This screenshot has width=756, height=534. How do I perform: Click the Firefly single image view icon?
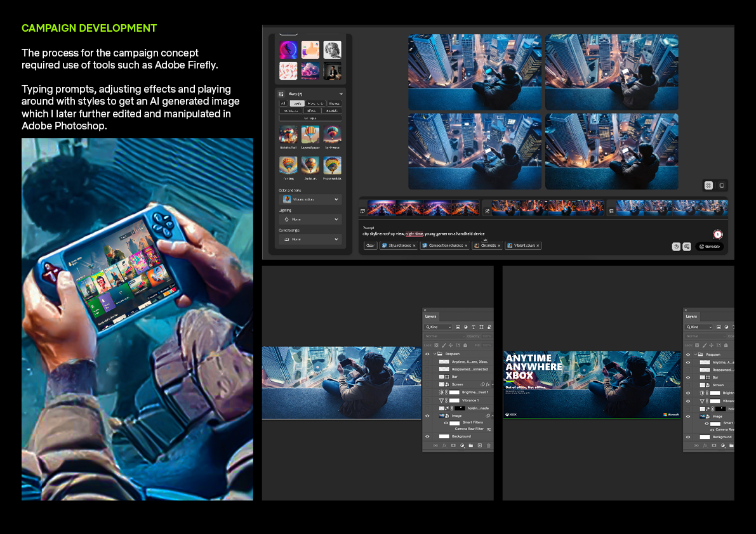click(x=721, y=185)
